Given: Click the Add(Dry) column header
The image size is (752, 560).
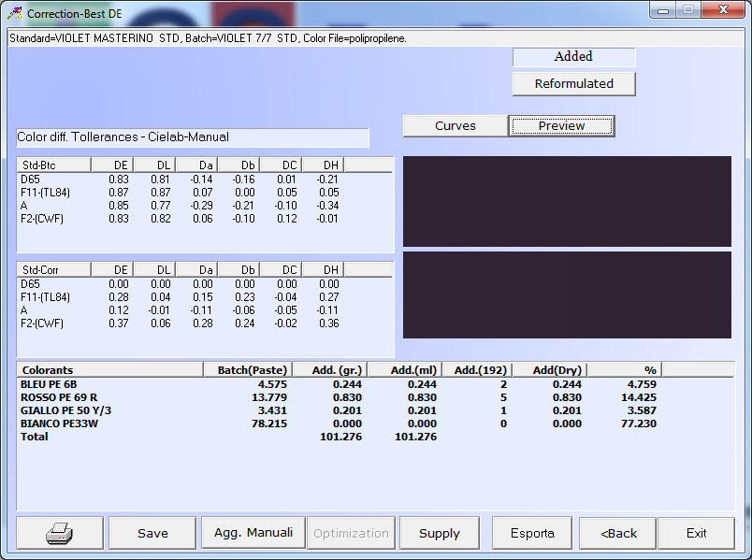Looking at the screenshot, I should (550, 370).
